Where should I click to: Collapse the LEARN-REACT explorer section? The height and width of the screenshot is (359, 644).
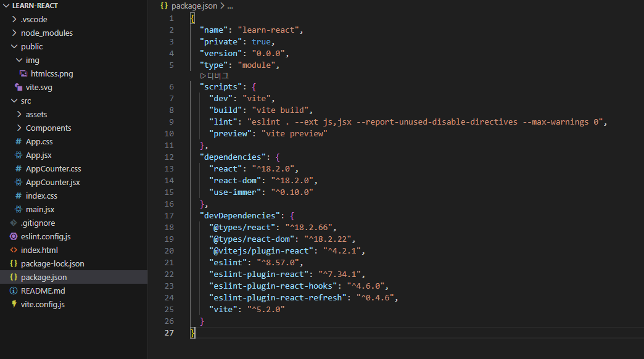[x=6, y=6]
